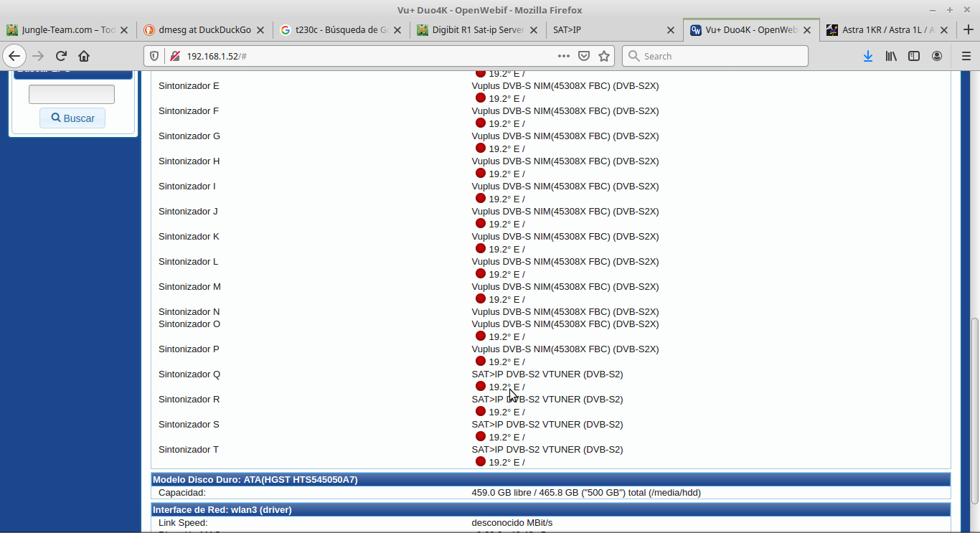Open the Firefox hamburger application menu
The image size is (980, 533).
(966, 56)
